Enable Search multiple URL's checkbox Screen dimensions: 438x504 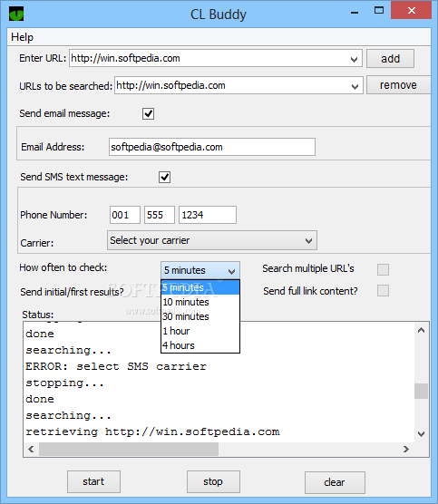[x=383, y=269]
